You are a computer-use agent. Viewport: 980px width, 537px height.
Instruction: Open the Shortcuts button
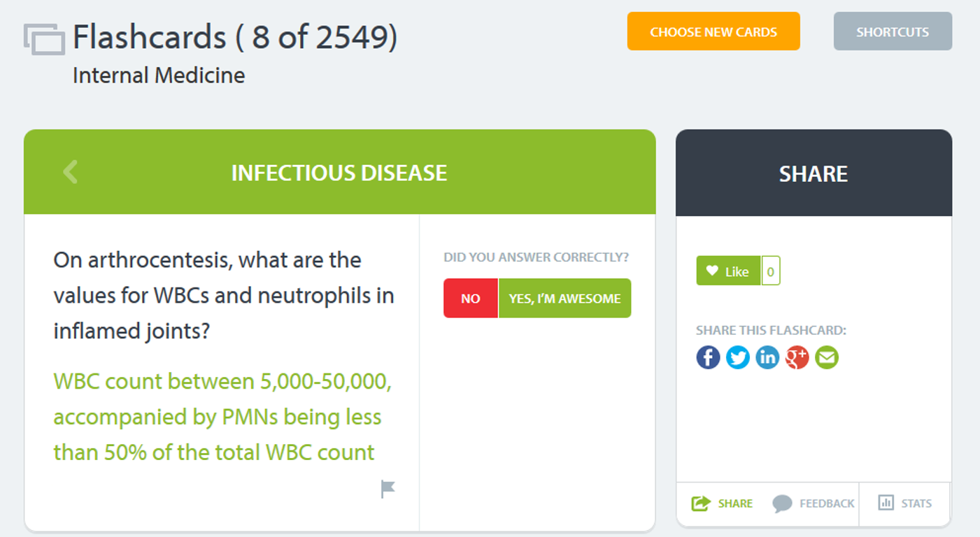tap(893, 31)
